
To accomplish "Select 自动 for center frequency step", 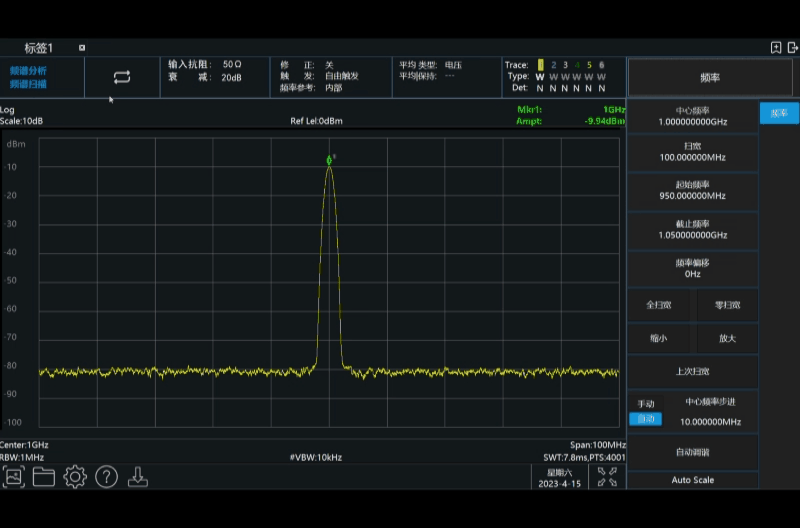I will click(646, 419).
